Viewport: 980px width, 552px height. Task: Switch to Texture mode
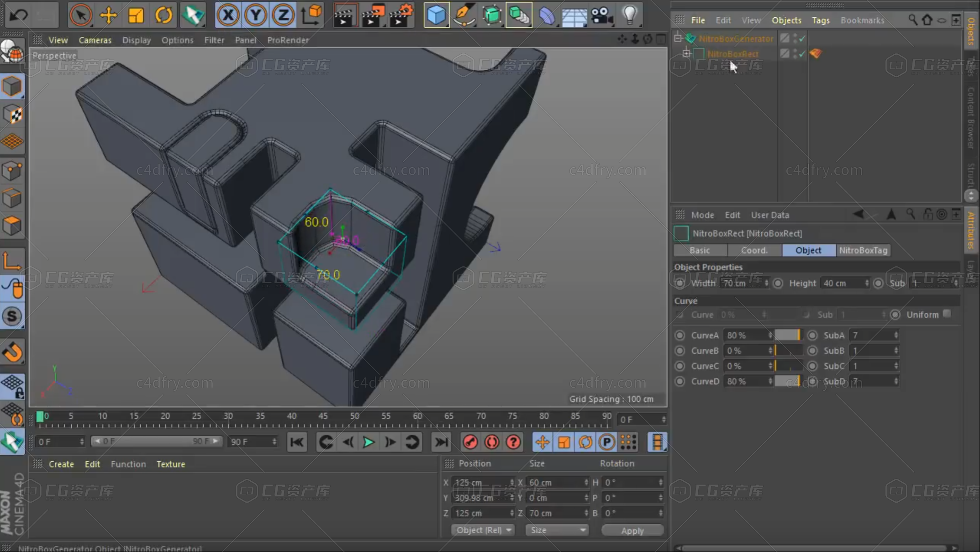tap(12, 115)
